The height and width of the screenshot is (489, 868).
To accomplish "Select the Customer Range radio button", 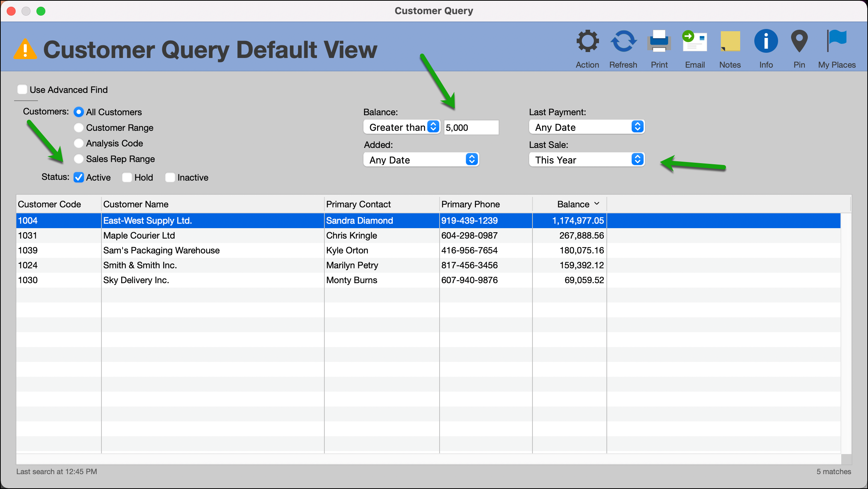I will pos(78,127).
